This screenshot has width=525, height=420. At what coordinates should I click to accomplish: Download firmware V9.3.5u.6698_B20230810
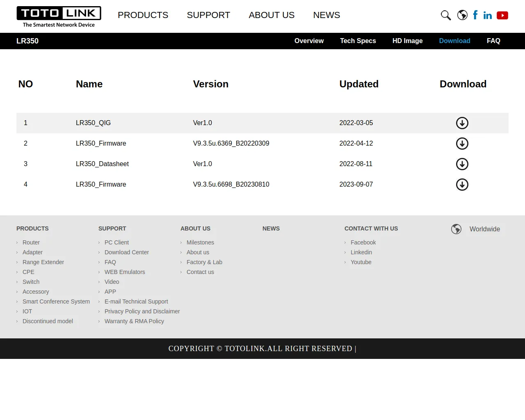(462, 185)
